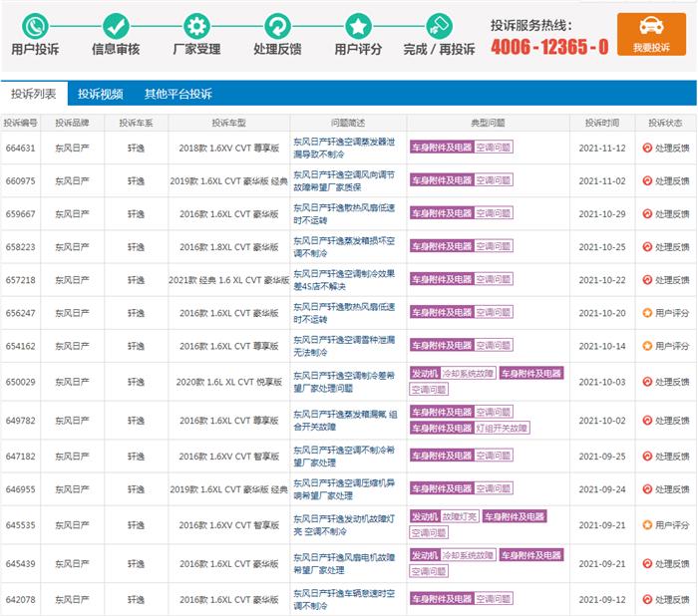The image size is (698, 616).
Task: Open complaint 东风日产轩逸蒸发箱损坏空调不制冷
Action: pos(344,246)
